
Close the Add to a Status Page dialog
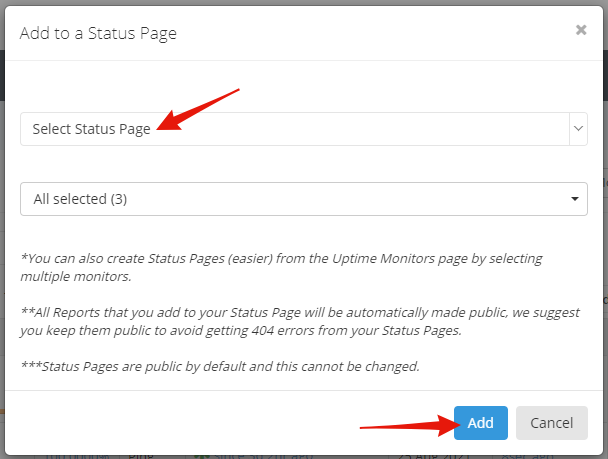581,30
